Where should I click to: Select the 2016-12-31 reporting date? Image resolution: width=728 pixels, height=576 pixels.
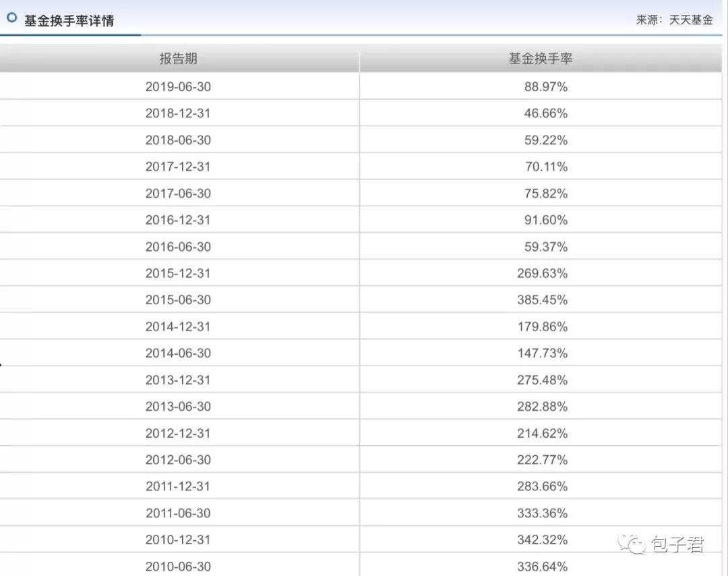point(178,219)
